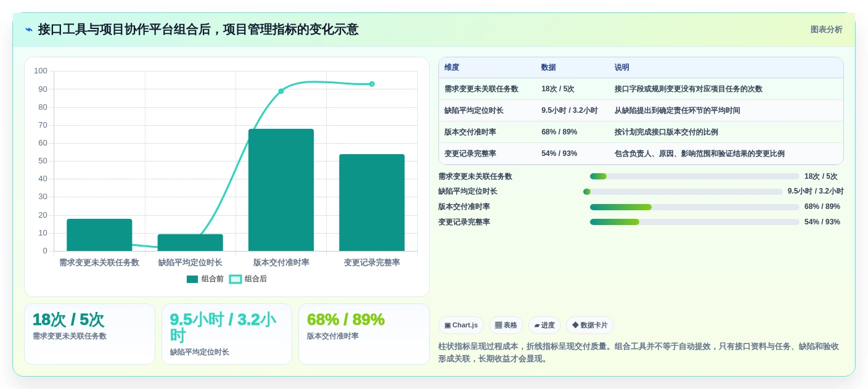Click the 组合后 outlined legend swatch
868x389 pixels.
(x=235, y=279)
